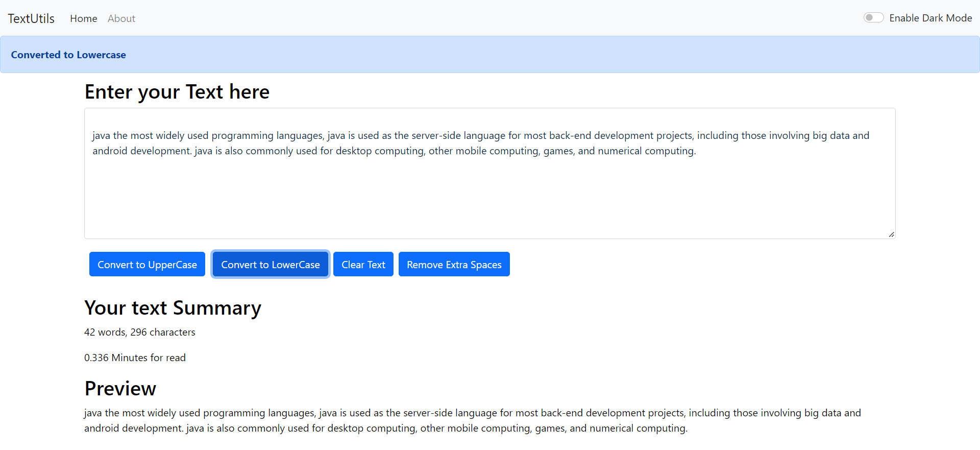
Task: Click the Clear Text button
Action: pyautogui.click(x=363, y=264)
